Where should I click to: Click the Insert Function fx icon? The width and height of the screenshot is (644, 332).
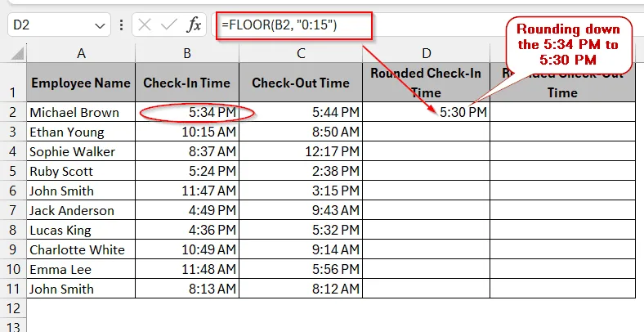coord(194,25)
